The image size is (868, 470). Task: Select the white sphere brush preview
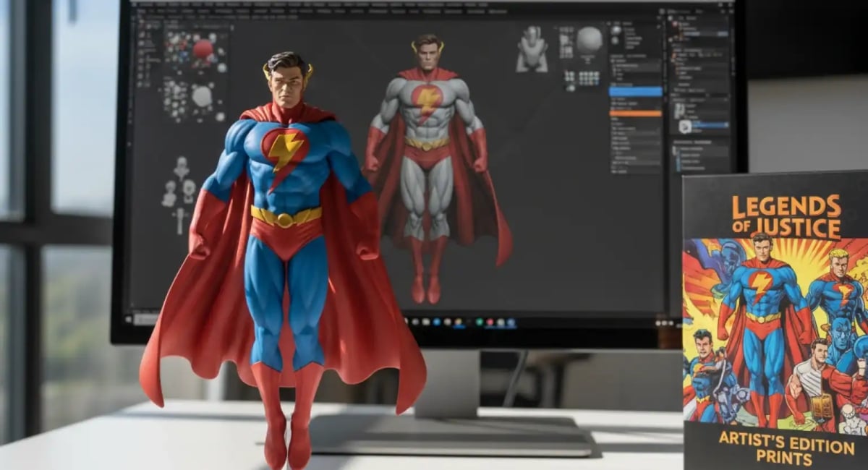click(x=202, y=95)
